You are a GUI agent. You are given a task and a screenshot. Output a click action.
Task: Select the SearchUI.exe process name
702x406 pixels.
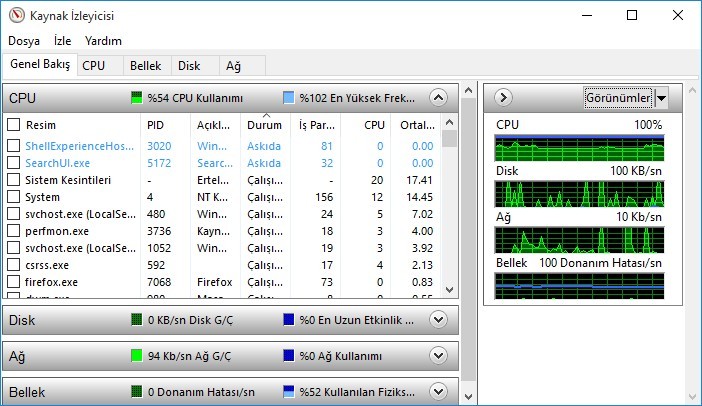coord(57,163)
